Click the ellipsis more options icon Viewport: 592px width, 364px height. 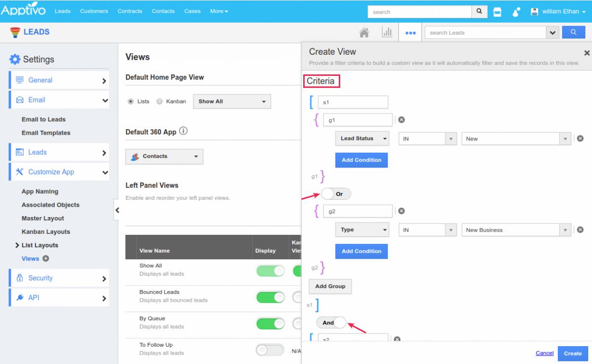(410, 33)
